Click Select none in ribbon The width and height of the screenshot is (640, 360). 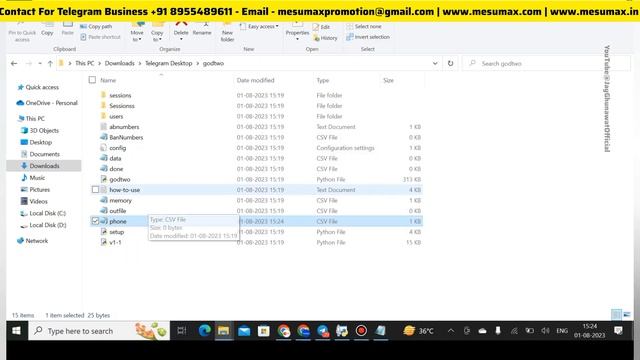[x=364, y=27]
